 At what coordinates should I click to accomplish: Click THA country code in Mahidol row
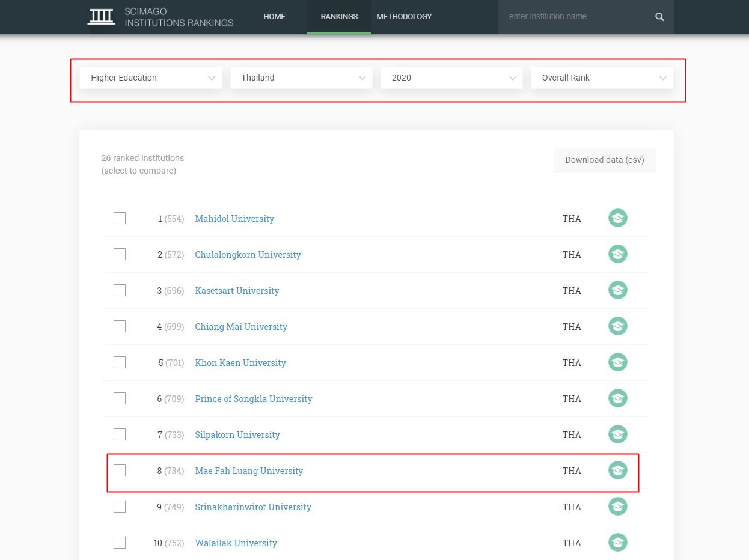(x=572, y=219)
